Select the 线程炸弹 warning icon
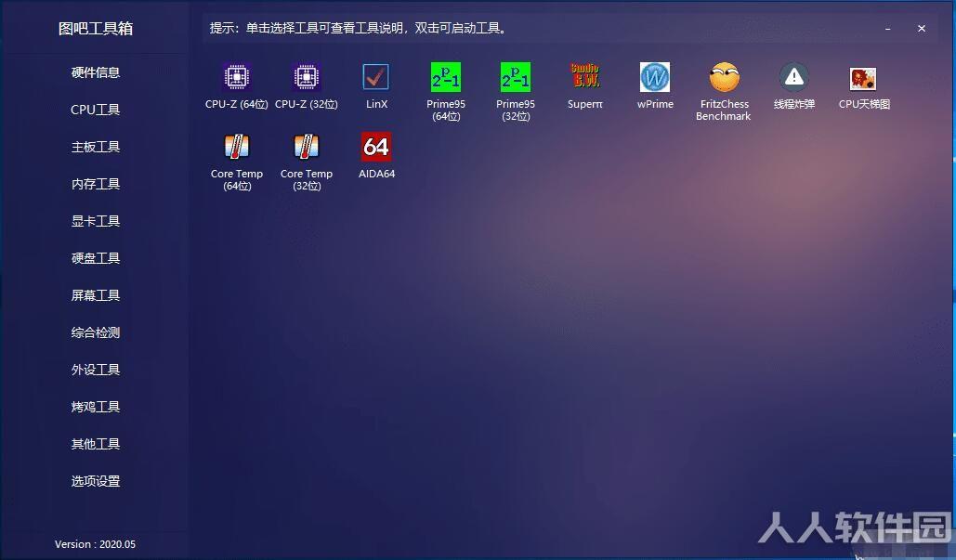This screenshot has width=956, height=560. point(793,77)
